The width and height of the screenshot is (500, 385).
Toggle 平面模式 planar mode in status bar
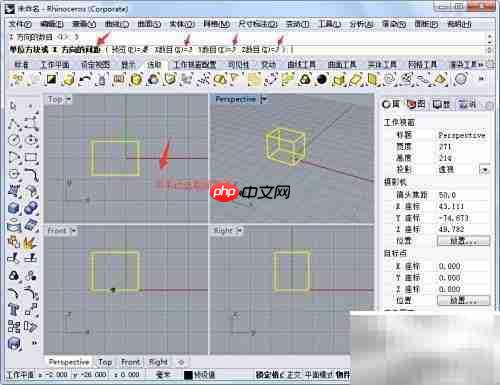click(319, 375)
